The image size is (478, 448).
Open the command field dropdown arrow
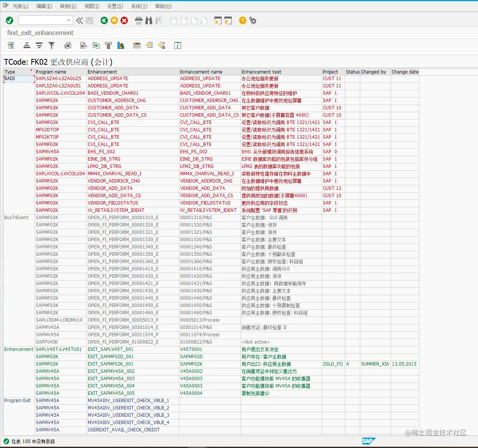[x=69, y=20]
